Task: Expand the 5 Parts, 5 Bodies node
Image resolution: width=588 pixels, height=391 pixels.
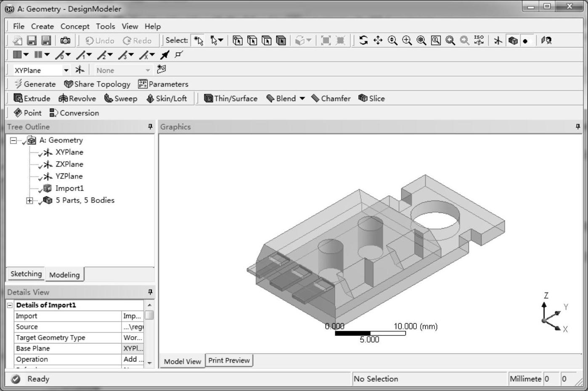Action: pos(29,201)
